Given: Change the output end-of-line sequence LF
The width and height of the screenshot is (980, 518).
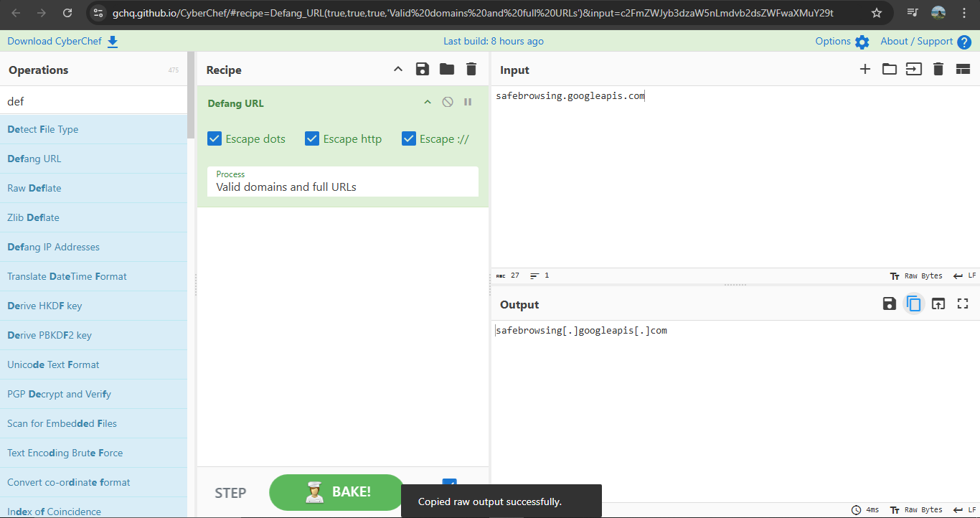Looking at the screenshot, I should pyautogui.click(x=965, y=510).
